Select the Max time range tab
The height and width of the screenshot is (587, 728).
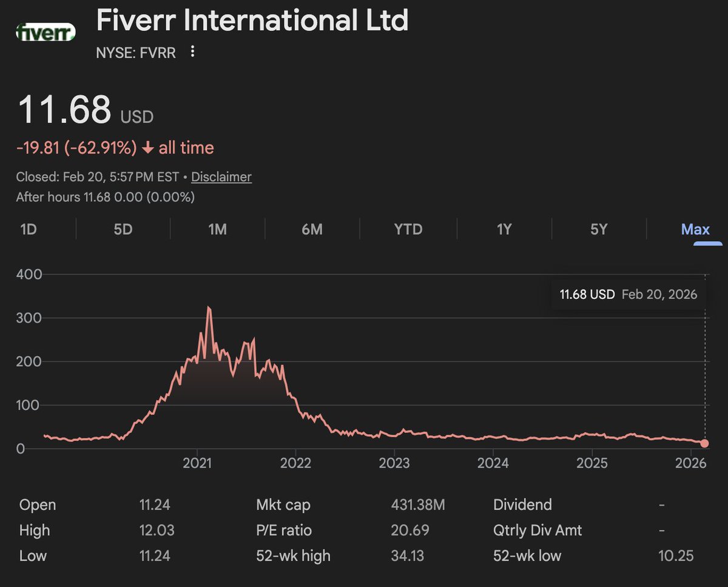pos(695,229)
